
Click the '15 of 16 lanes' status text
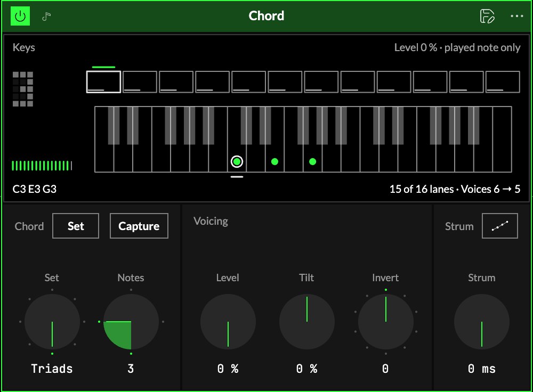422,189
